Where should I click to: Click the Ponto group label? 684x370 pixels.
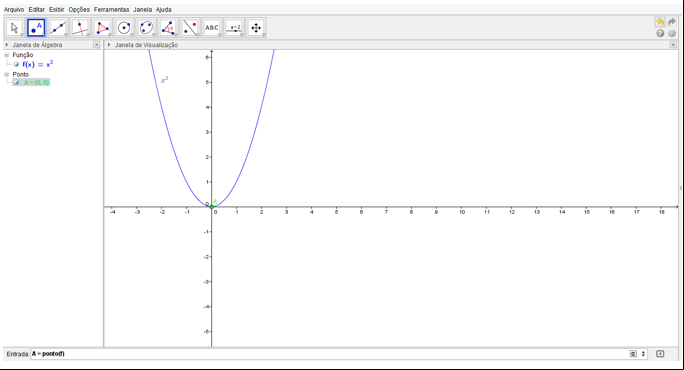point(21,74)
